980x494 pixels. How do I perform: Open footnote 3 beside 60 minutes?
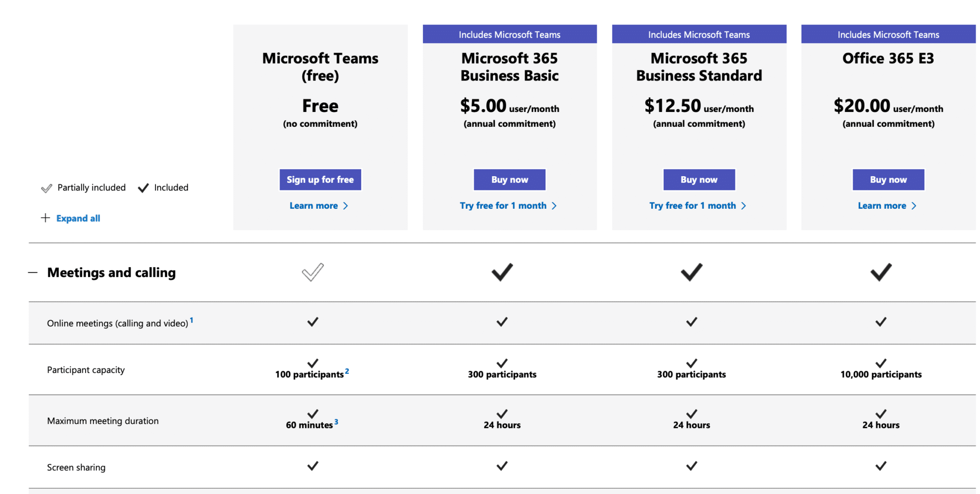[336, 422]
